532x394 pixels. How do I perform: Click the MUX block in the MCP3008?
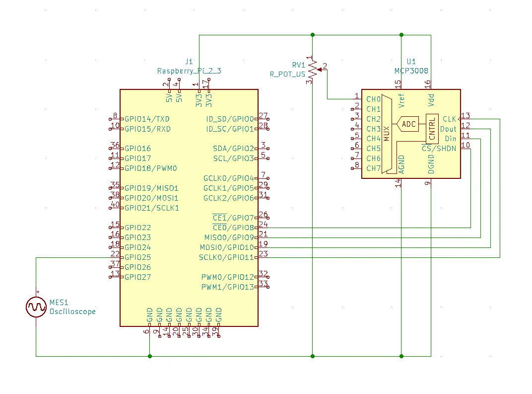click(x=387, y=134)
